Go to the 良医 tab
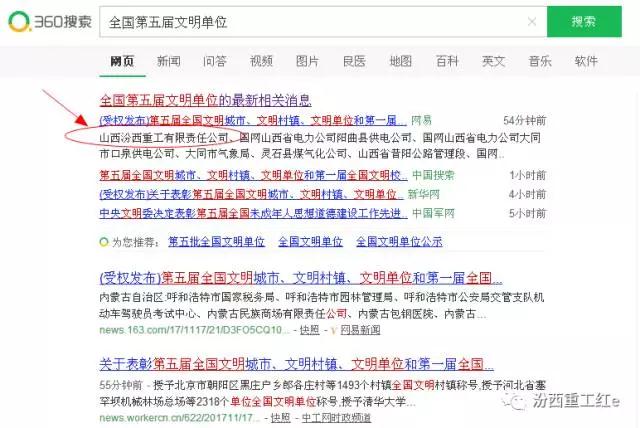640x428 pixels. 354,61
